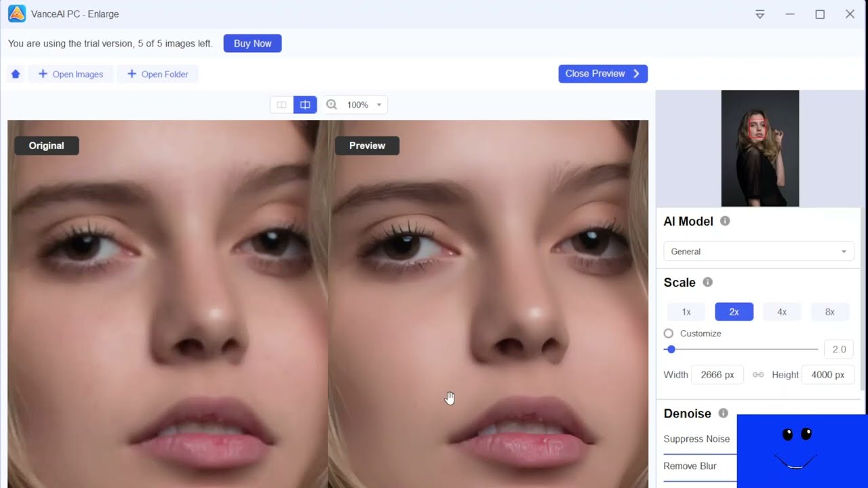Click Open Images

71,74
